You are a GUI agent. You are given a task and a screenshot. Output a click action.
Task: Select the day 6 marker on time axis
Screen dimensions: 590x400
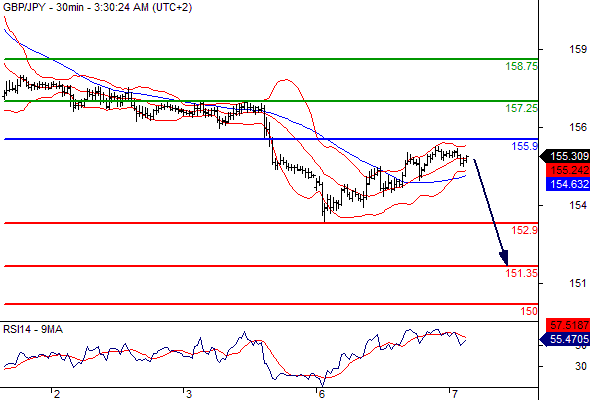click(x=321, y=394)
